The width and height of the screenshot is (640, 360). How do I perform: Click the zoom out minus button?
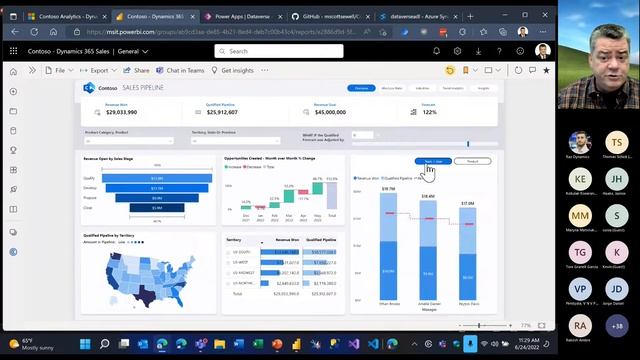coord(460,325)
